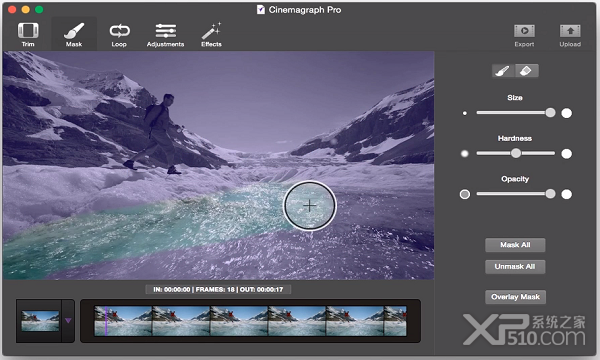The width and height of the screenshot is (600, 360).
Task: Click the large circle maximum Size icon
Action: click(566, 113)
